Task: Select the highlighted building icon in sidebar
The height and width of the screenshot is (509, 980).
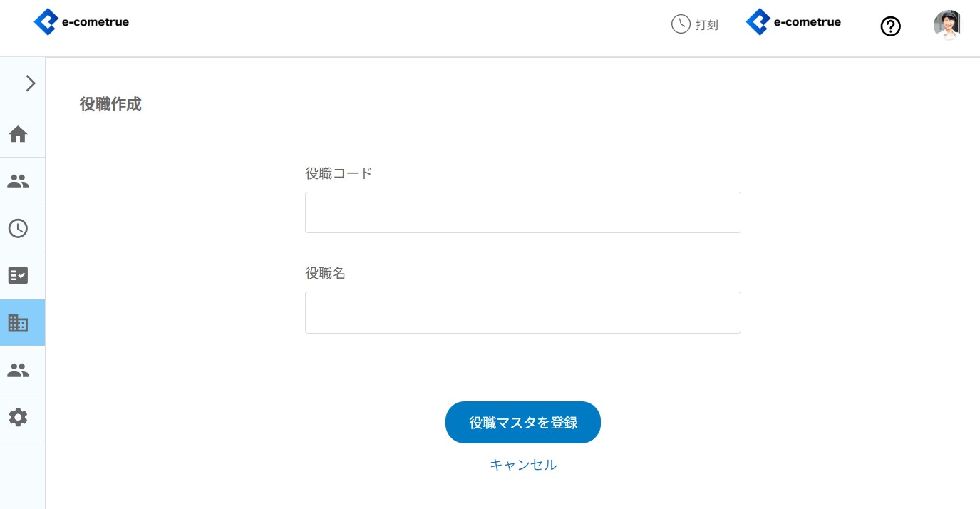Action: coord(18,323)
